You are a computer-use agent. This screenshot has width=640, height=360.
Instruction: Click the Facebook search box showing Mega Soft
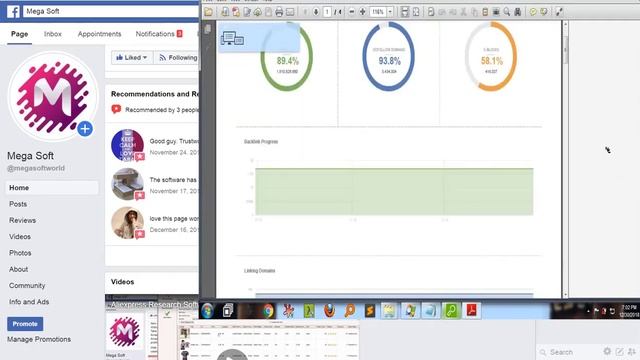(110, 11)
